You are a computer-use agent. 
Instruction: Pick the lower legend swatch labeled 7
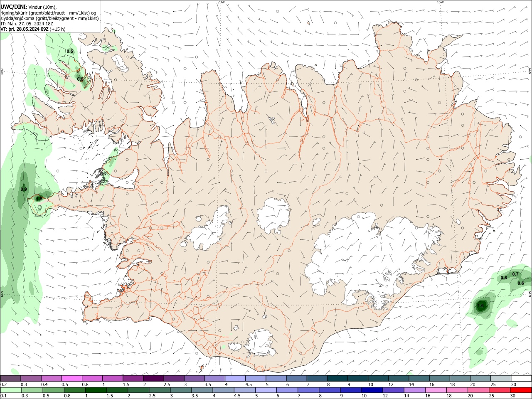coord(308,390)
